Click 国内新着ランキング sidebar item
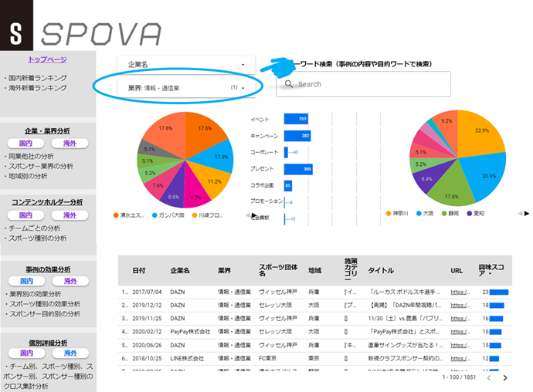Viewport: 533px width, 392px height. 37,78
